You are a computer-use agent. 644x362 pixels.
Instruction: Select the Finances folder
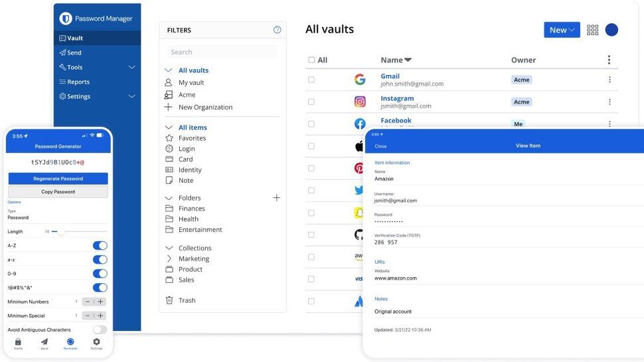coord(191,209)
